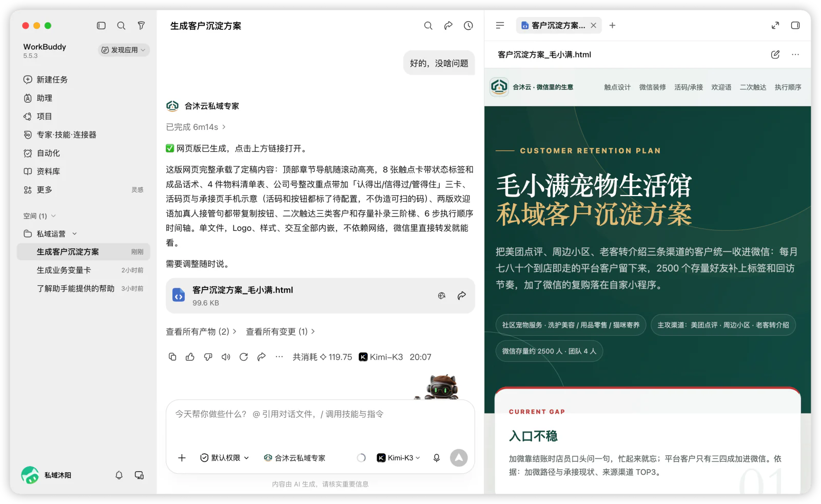Image resolution: width=821 pixels, height=504 pixels.
Task: Collapse the 空间 (1) section
Action: point(40,216)
